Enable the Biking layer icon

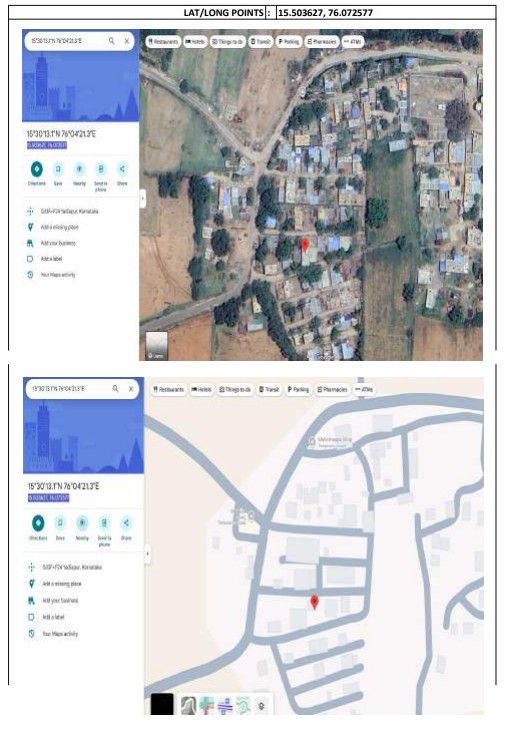click(x=242, y=705)
